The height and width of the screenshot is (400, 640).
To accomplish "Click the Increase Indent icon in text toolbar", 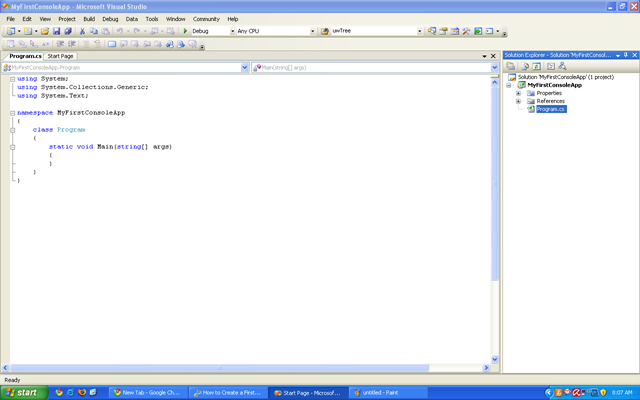I will (72, 44).
